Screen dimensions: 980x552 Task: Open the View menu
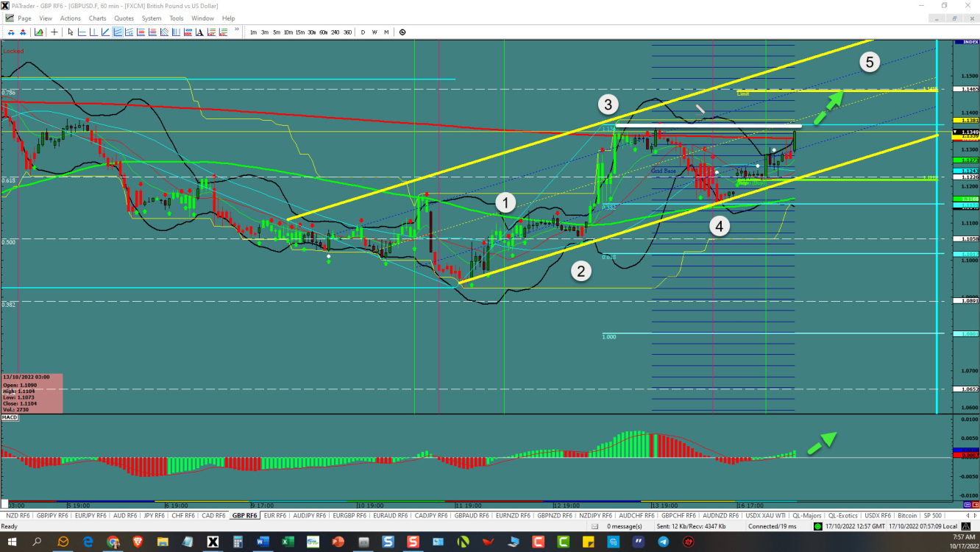tap(46, 18)
